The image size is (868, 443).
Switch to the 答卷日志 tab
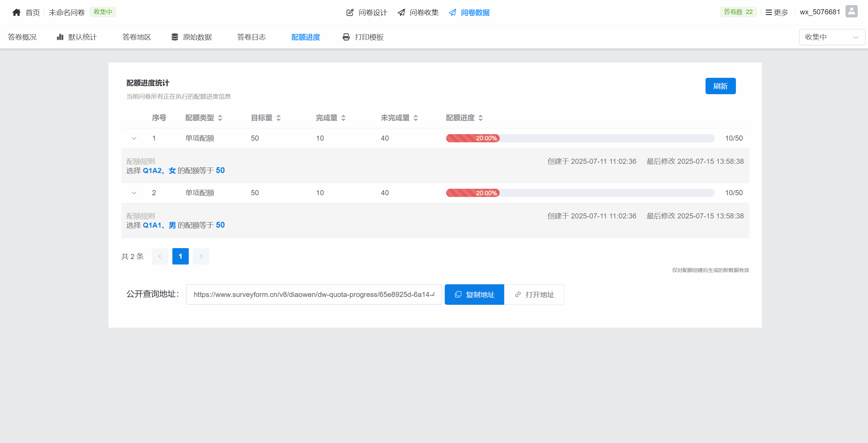[251, 37]
